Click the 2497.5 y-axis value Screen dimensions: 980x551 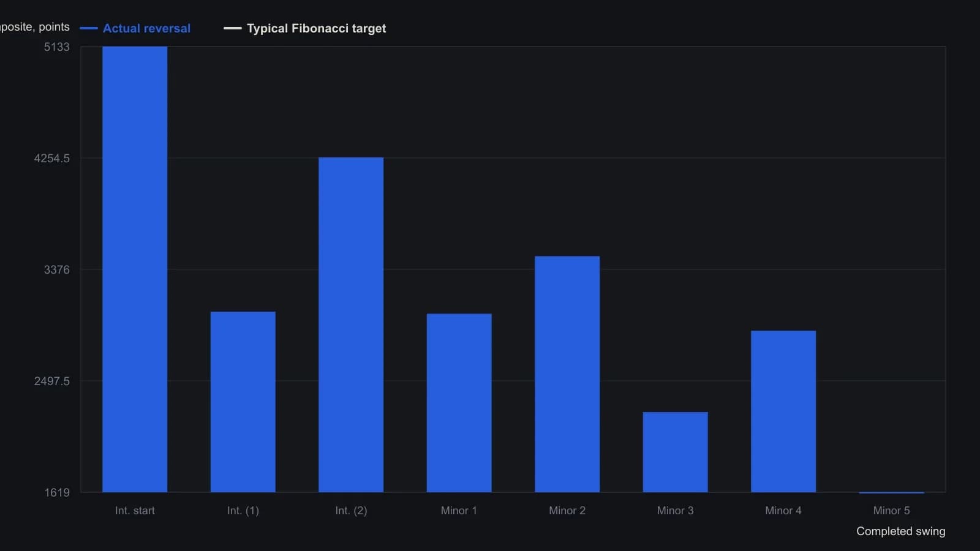[52, 381]
